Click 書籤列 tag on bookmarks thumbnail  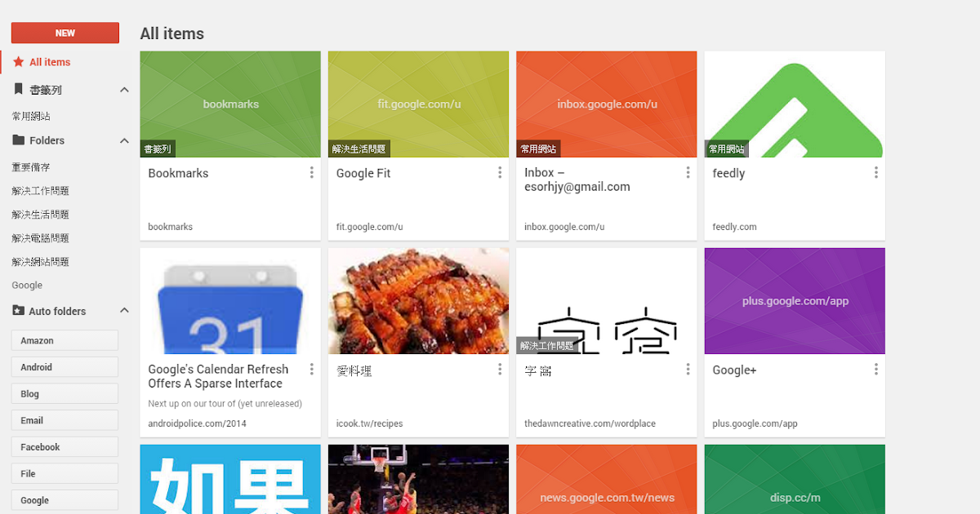pyautogui.click(x=158, y=149)
